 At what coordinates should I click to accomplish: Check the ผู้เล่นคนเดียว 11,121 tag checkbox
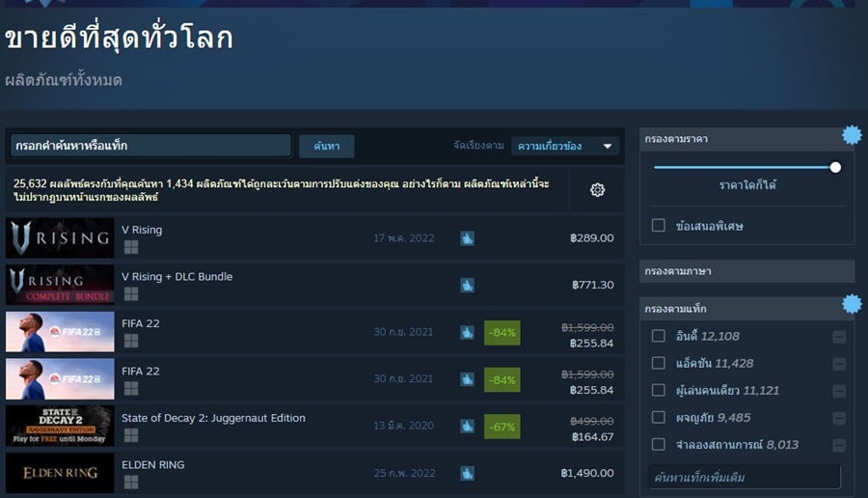[658, 390]
